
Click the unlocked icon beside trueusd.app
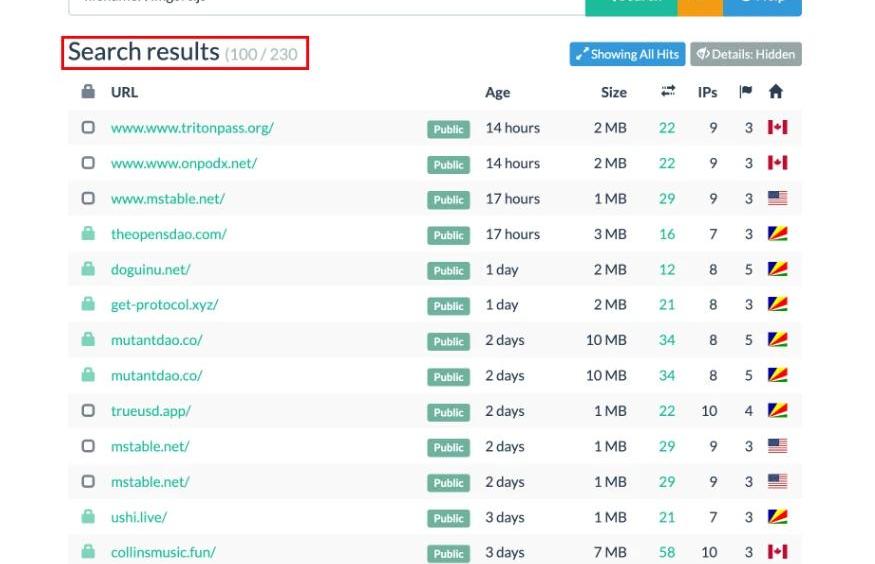click(88, 411)
